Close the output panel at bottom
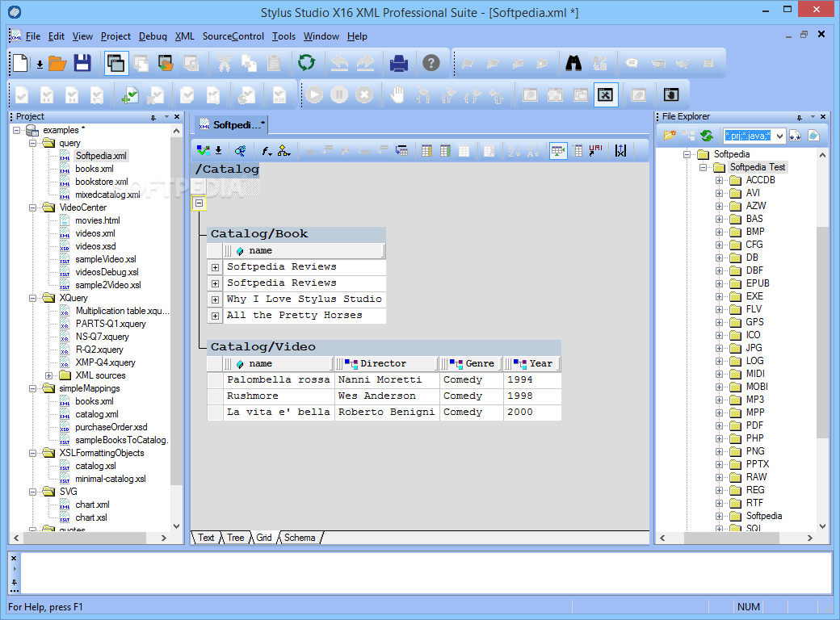The width and height of the screenshot is (840, 620). 14,559
